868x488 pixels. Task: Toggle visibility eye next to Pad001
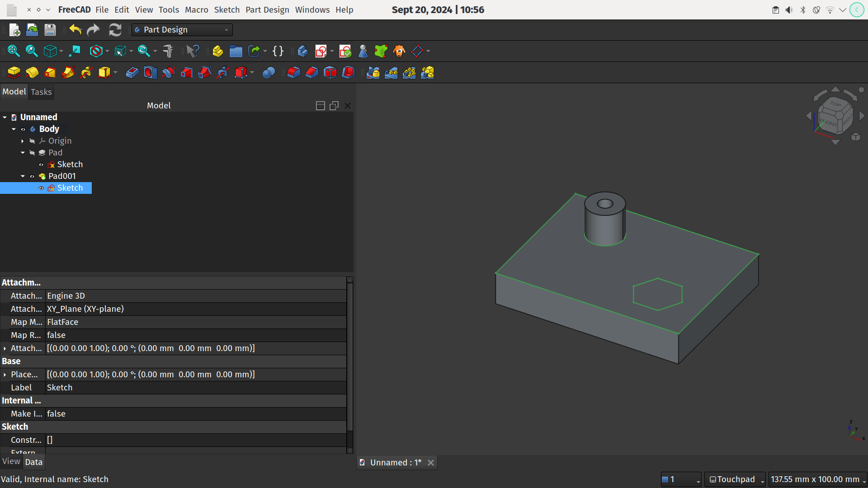[32, 176]
